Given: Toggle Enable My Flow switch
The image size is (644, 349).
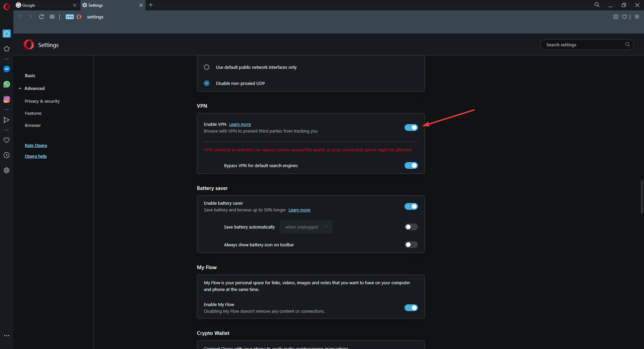Looking at the screenshot, I should (x=411, y=308).
